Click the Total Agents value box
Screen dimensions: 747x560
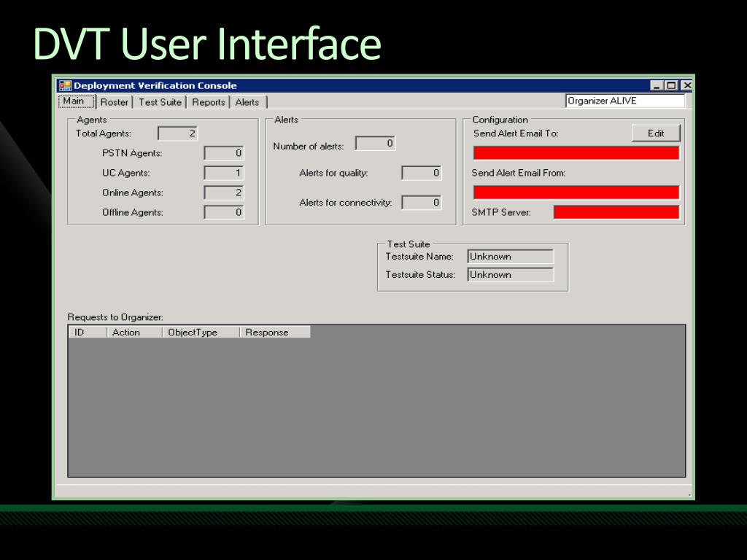[x=178, y=133]
